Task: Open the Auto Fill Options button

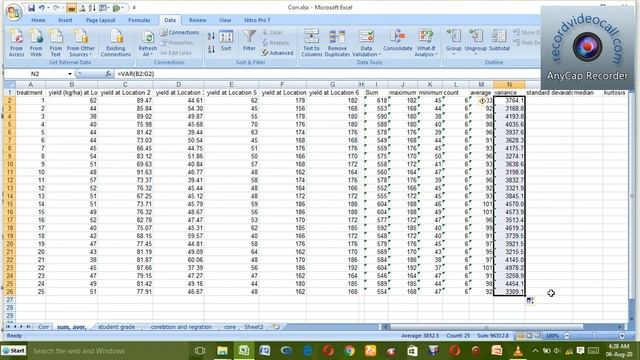Action: click(530, 300)
